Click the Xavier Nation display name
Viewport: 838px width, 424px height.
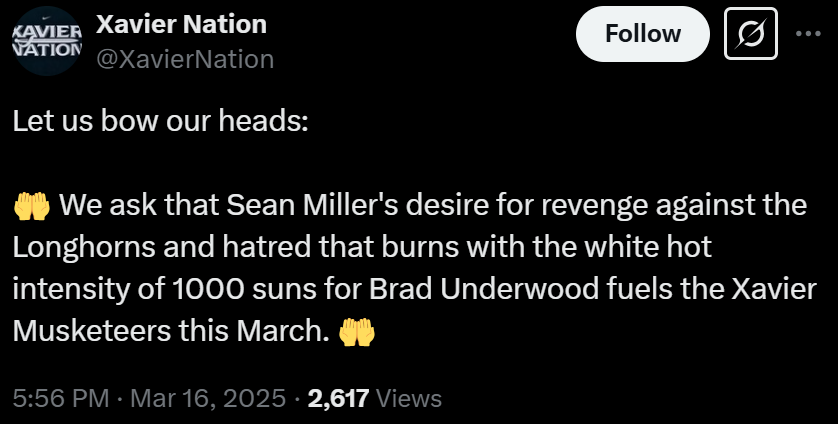pyautogui.click(x=180, y=24)
